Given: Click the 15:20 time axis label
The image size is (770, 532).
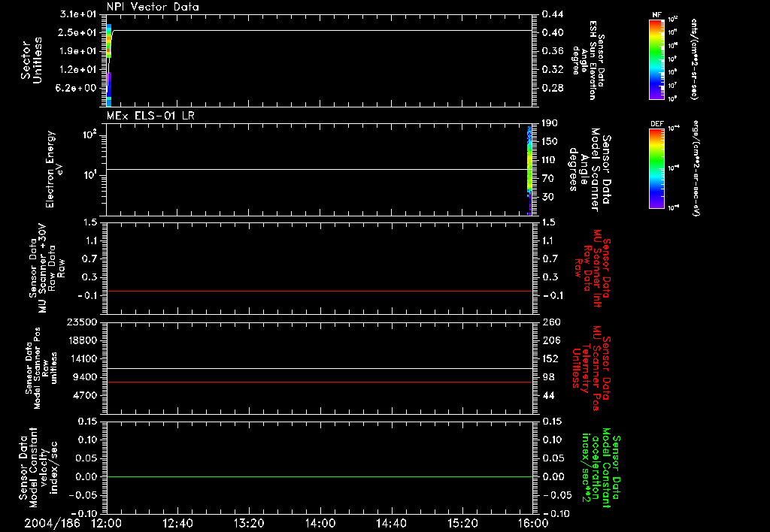Looking at the screenshot, I should coord(462,523).
